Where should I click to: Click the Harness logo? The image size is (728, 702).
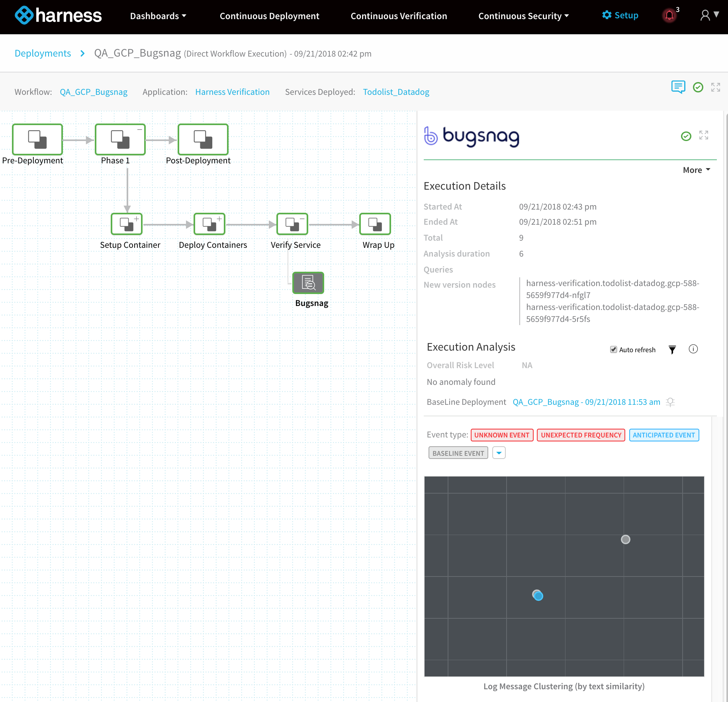pyautogui.click(x=58, y=16)
